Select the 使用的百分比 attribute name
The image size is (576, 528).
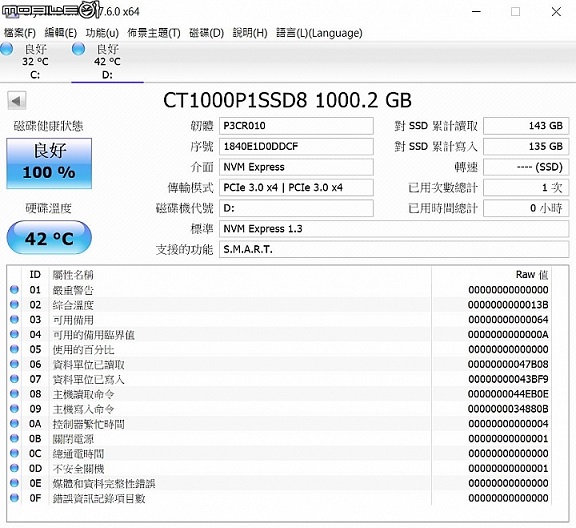(x=83, y=349)
